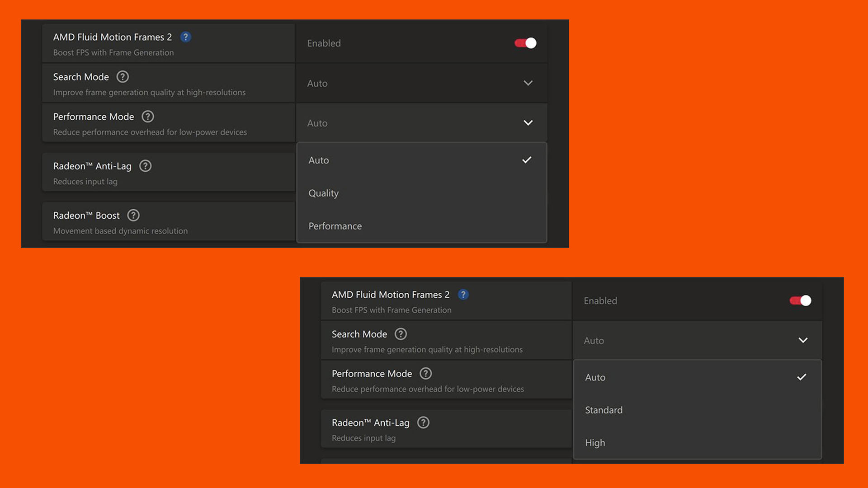
Task: Click 'Boost FPS with Frame Generation' in bottom panel
Action: click(x=392, y=310)
